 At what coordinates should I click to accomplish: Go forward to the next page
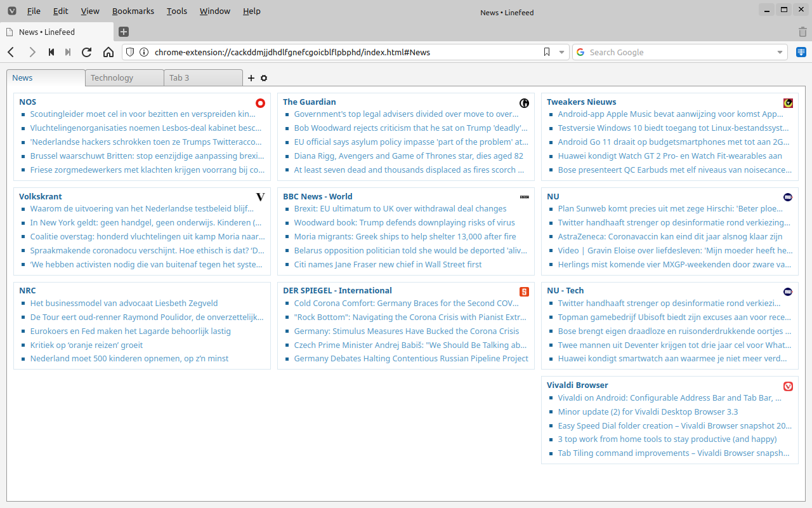pyautogui.click(x=32, y=52)
